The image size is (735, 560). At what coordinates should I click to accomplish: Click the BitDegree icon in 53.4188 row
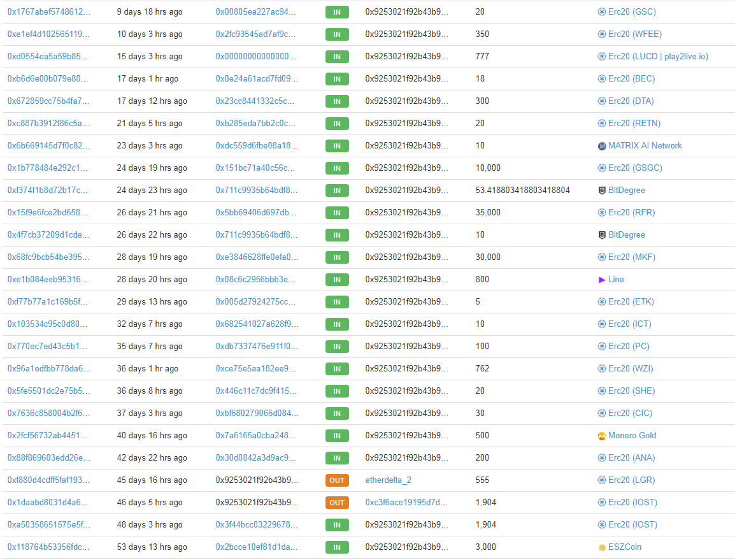pos(602,190)
